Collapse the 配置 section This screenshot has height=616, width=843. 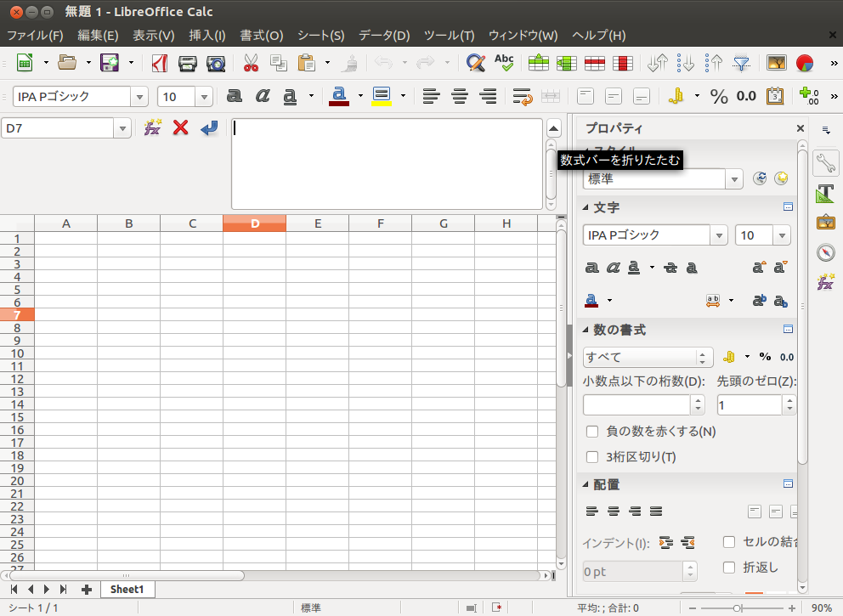click(586, 484)
